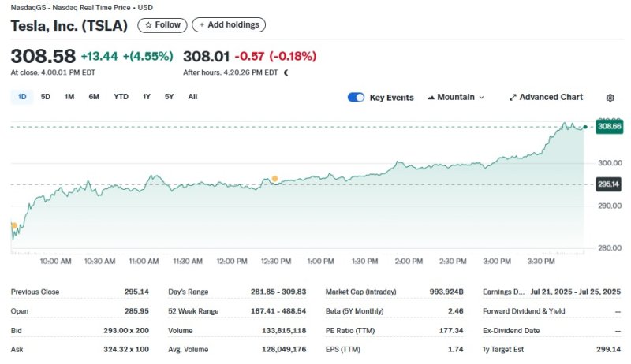
Task: Click the Mountain chart type icon
Action: pyautogui.click(x=431, y=97)
